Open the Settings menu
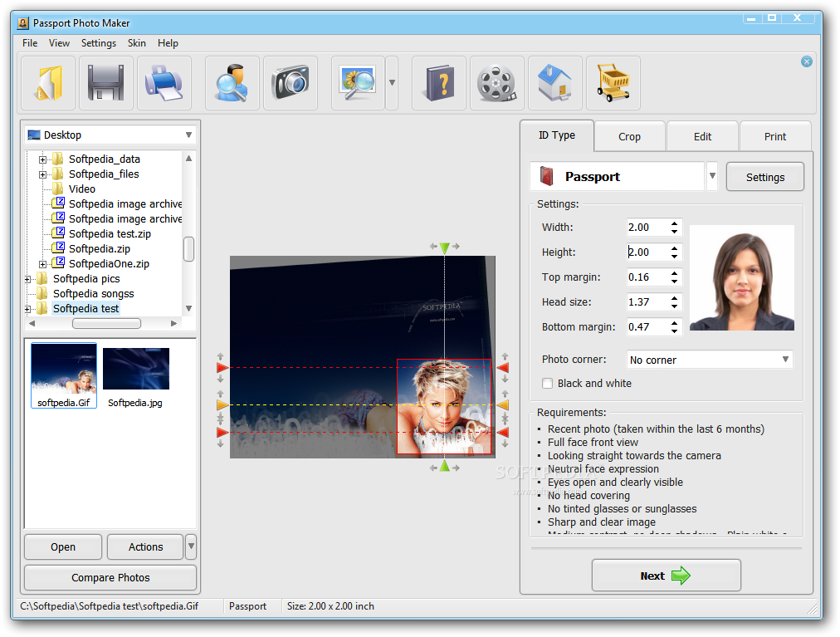This screenshot has width=840, height=637. pos(99,43)
